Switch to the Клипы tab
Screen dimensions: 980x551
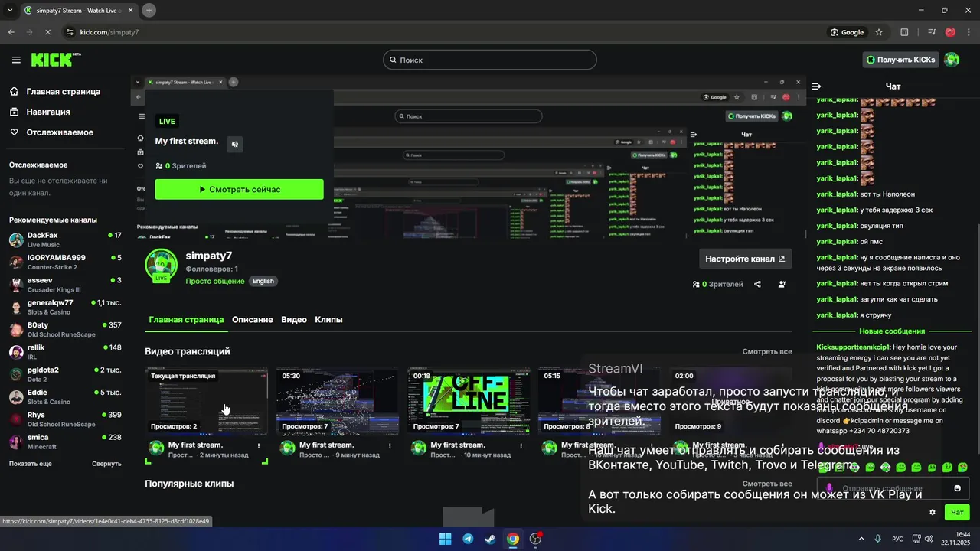tap(328, 320)
